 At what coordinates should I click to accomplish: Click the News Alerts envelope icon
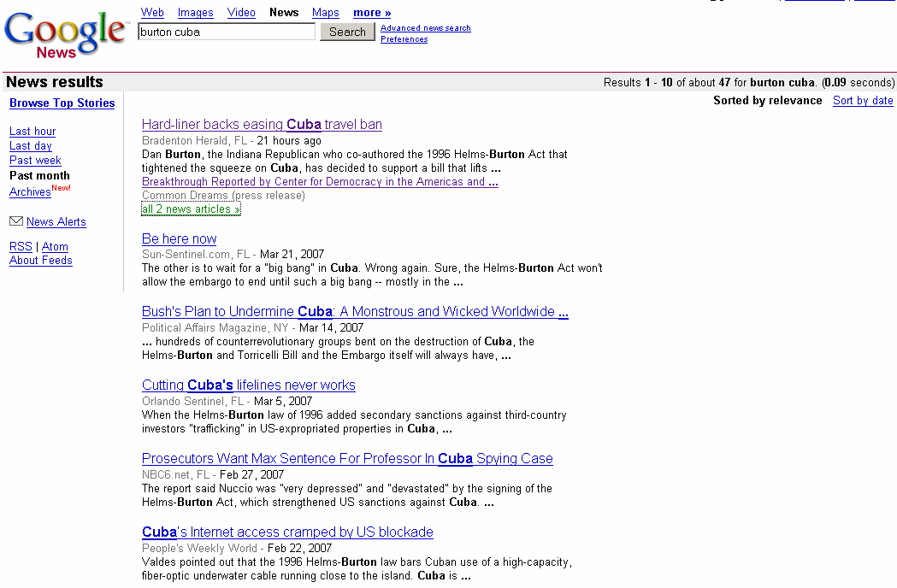click(x=16, y=220)
